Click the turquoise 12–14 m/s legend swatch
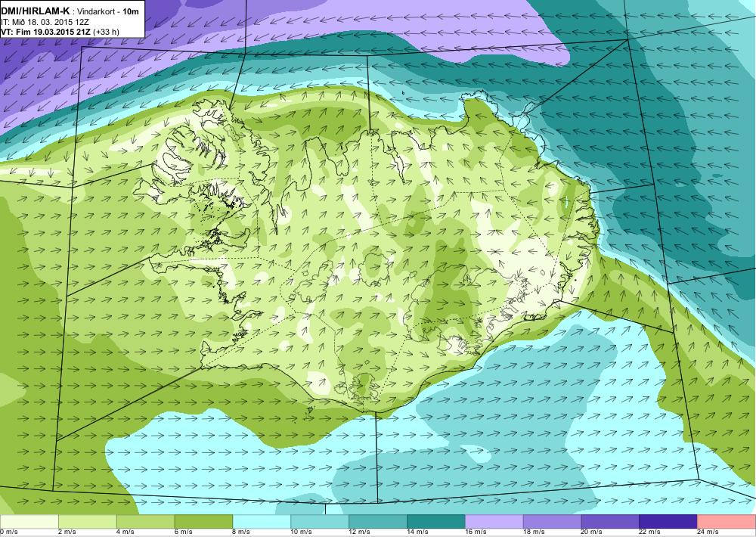756x537 pixels. coord(378,522)
